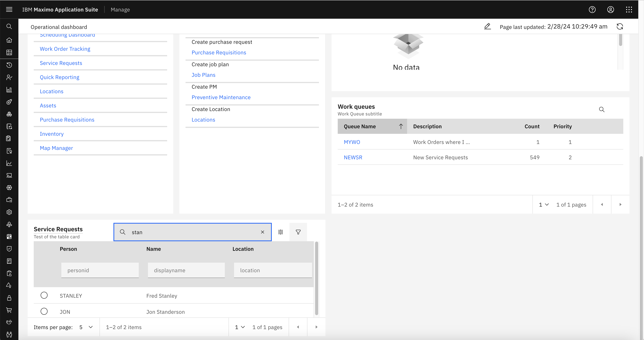
Task: Refresh the page with the refresh icon
Action: click(x=620, y=26)
